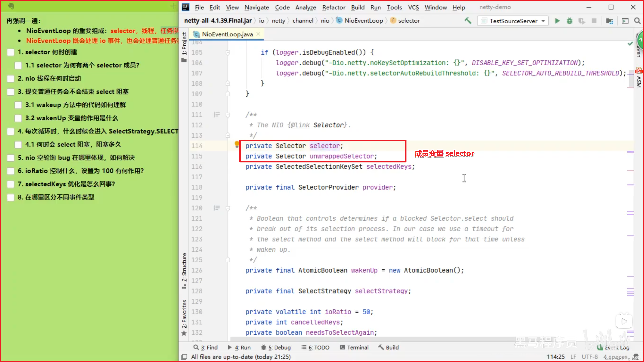Check '6. ioRatio 控制什么' checkbox

11,171
